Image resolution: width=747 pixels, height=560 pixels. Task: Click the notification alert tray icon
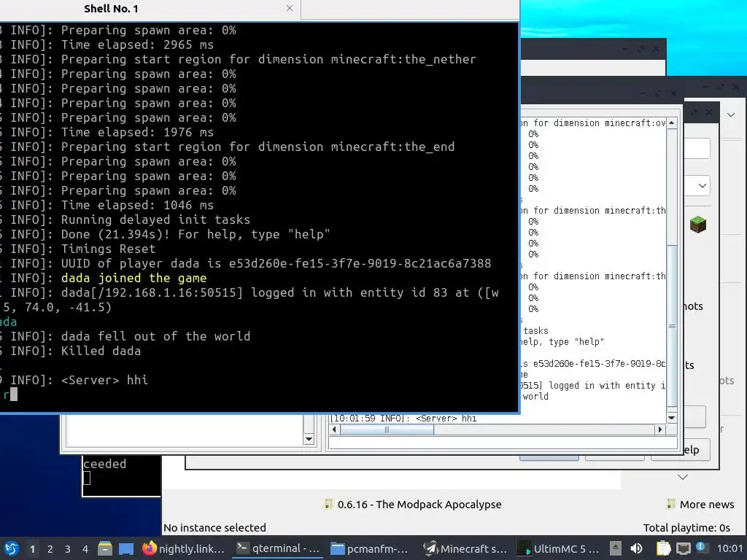(701, 548)
